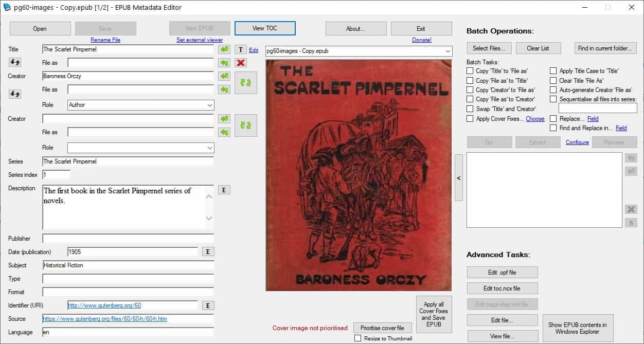Check the Apply Cover Fixes checkbox
Image resolution: width=644 pixels, height=344 pixels.
click(x=470, y=118)
